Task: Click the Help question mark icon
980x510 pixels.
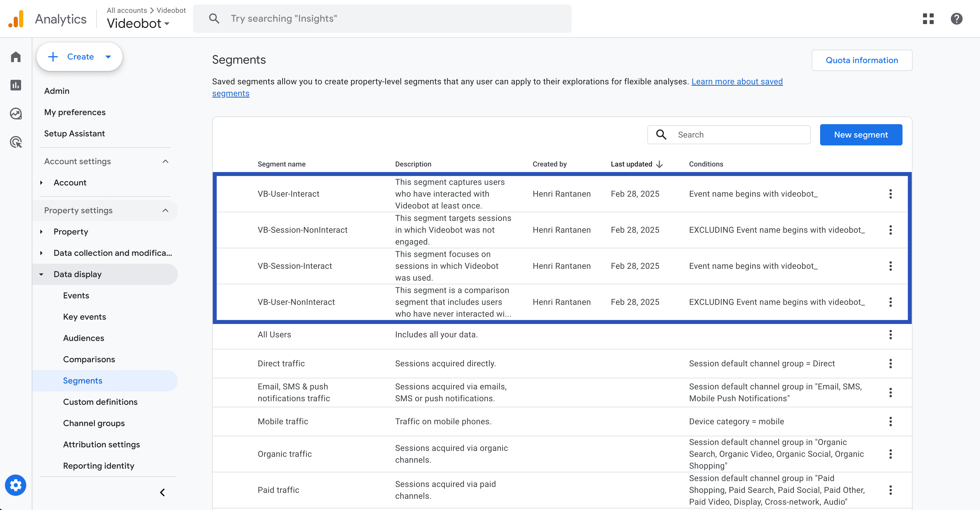Action: tap(956, 19)
